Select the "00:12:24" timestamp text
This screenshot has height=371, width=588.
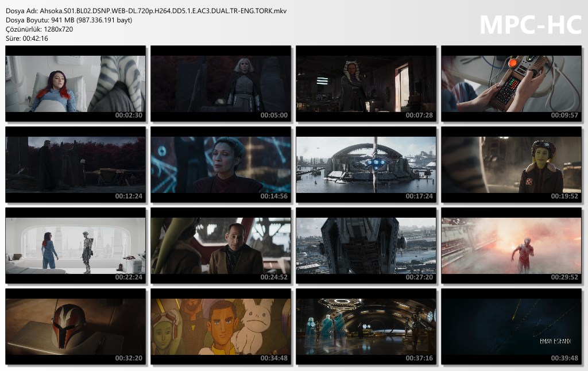coord(129,196)
